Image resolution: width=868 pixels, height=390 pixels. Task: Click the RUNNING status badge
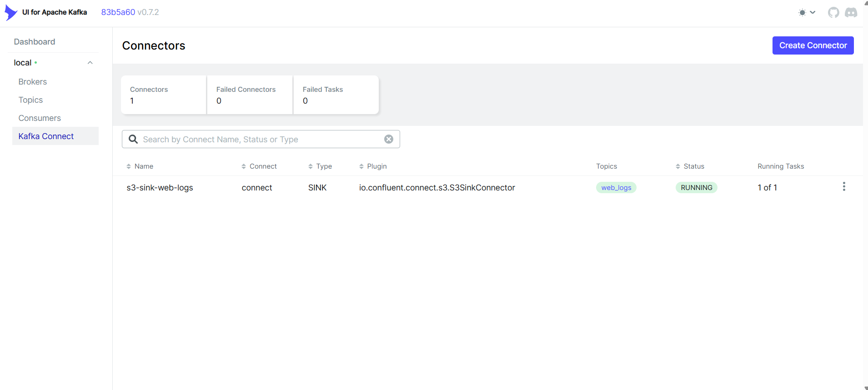[697, 188]
